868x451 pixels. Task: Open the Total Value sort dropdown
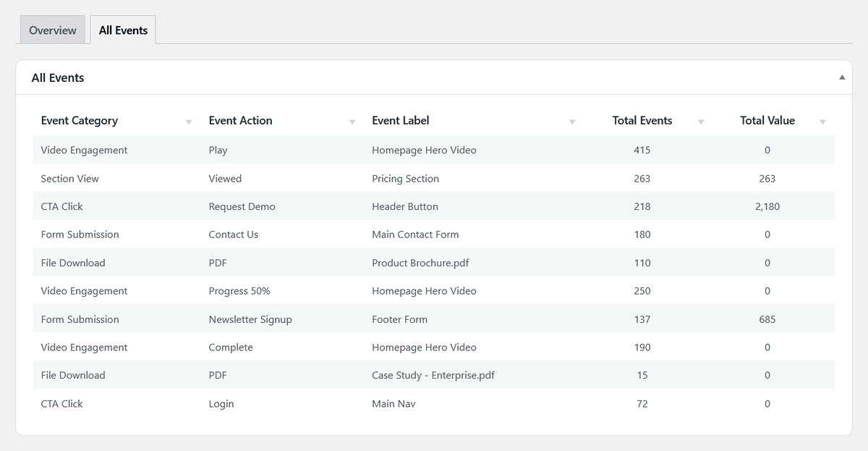pos(822,121)
